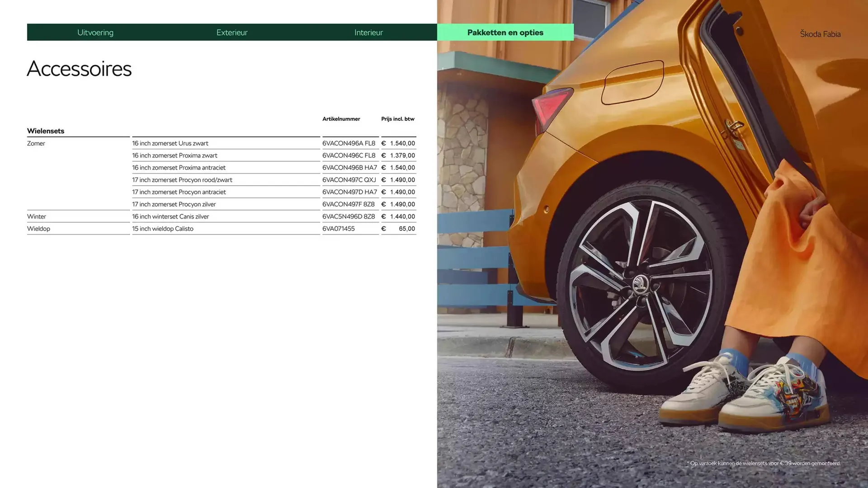Click the Prijs incl. btw column header
Image resolution: width=868 pixels, height=488 pixels.
pos(397,119)
